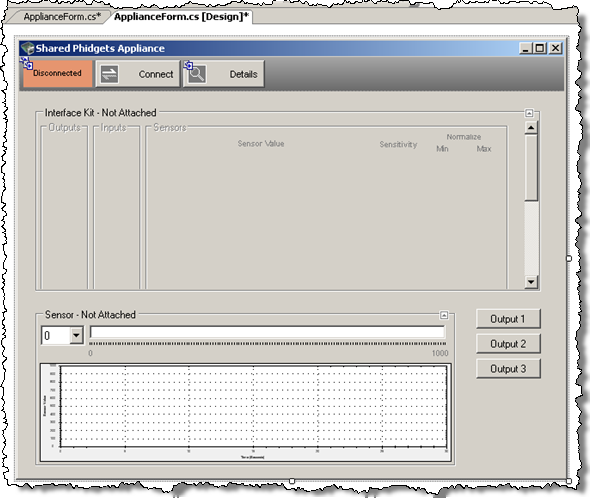
Task: Click the Output 1 button
Action: click(x=508, y=319)
